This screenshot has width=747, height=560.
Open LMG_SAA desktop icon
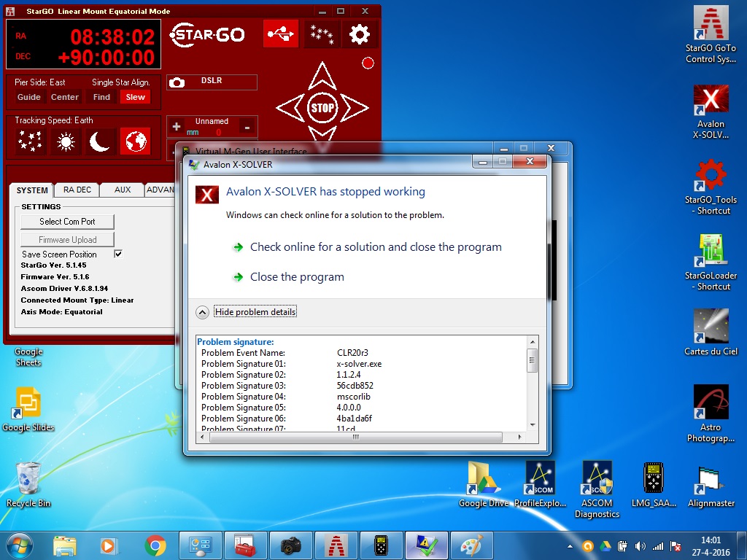coord(654,485)
